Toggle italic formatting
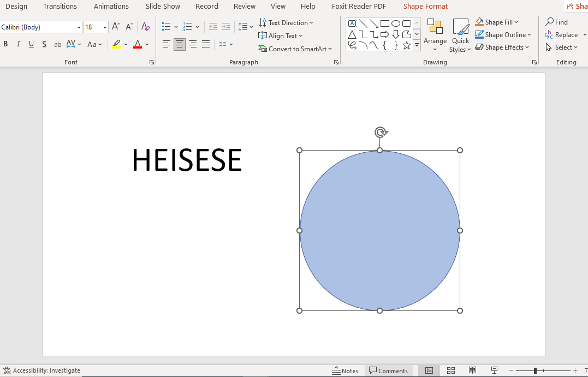This screenshot has width=588, height=377. [18, 44]
